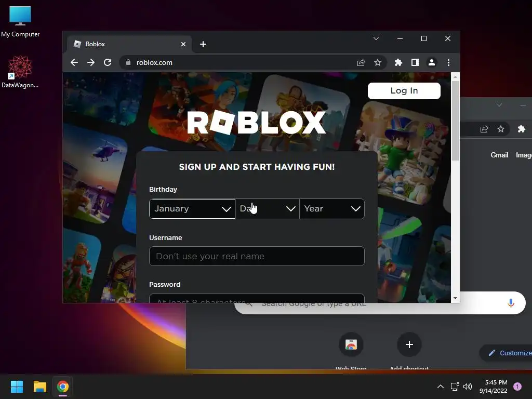Image resolution: width=532 pixels, height=399 pixels.
Task: Open My Computer desktop icon
Action: 20,21
